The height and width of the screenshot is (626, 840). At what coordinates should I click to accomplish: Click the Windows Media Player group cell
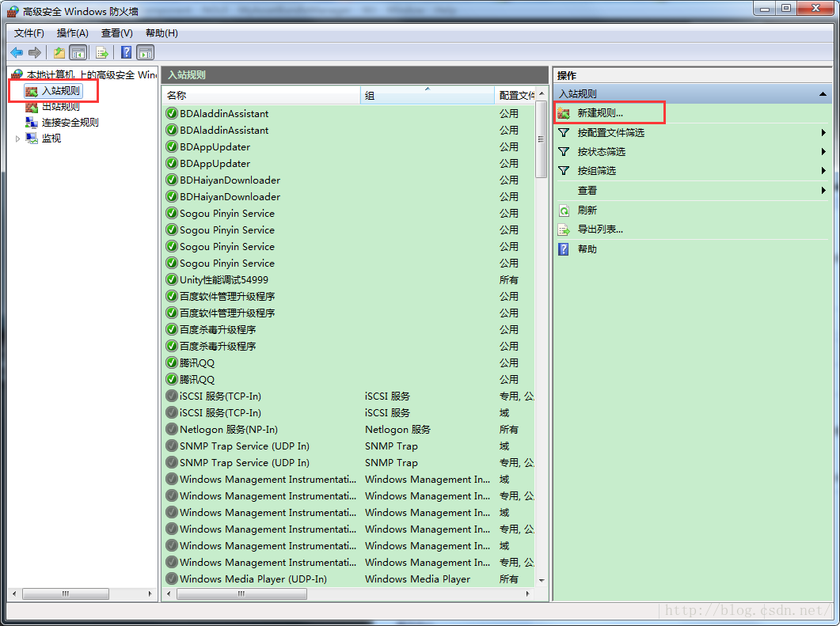pyautogui.click(x=417, y=579)
